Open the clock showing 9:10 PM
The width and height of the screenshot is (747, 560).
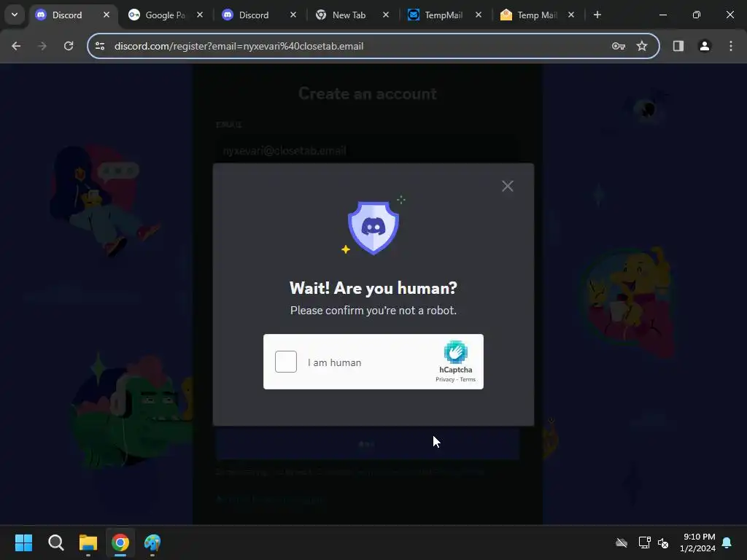(697, 542)
